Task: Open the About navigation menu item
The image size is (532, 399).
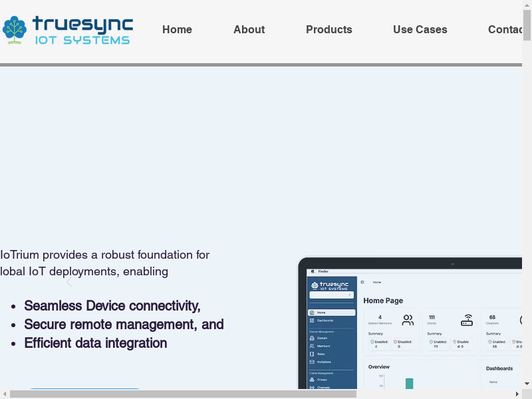Action: pyautogui.click(x=249, y=29)
